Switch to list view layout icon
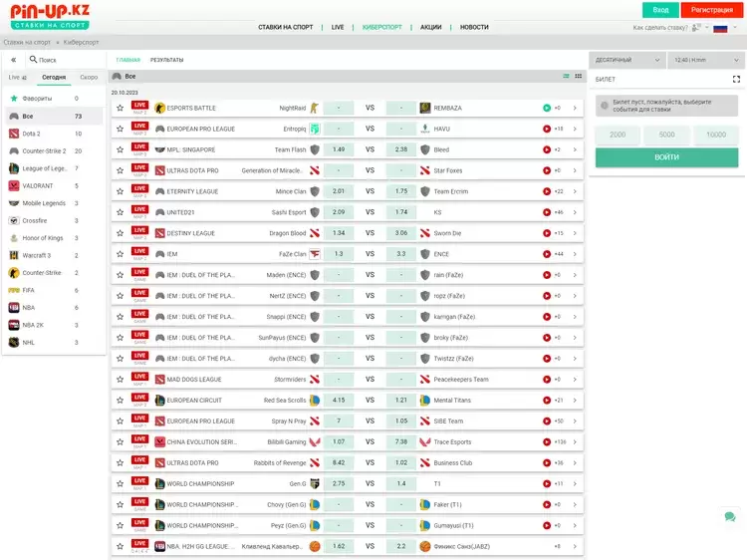The height and width of the screenshot is (560, 747). coord(566,77)
